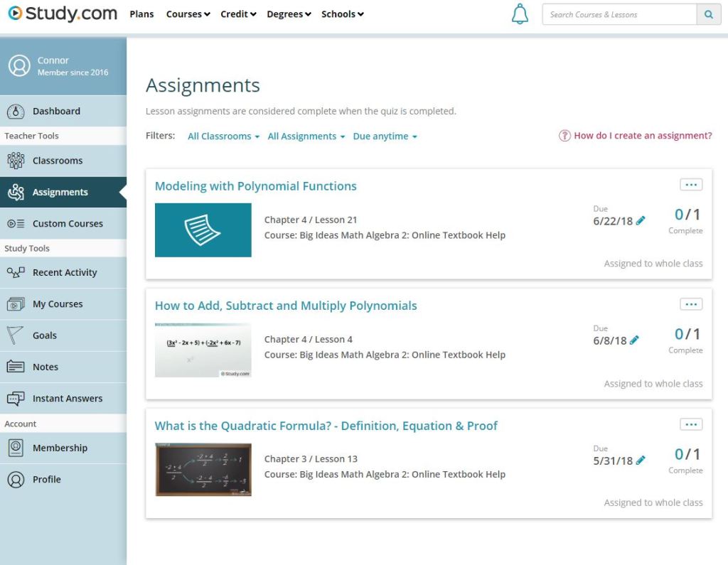728x565 pixels.
Task: Open Plans in the top navigation
Action: (141, 14)
